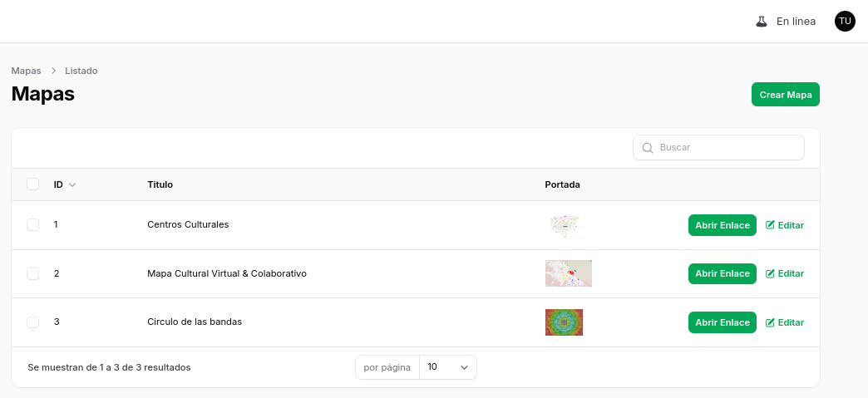Click the magnifier icon in the search box
This screenshot has height=398, width=868.
(x=647, y=148)
